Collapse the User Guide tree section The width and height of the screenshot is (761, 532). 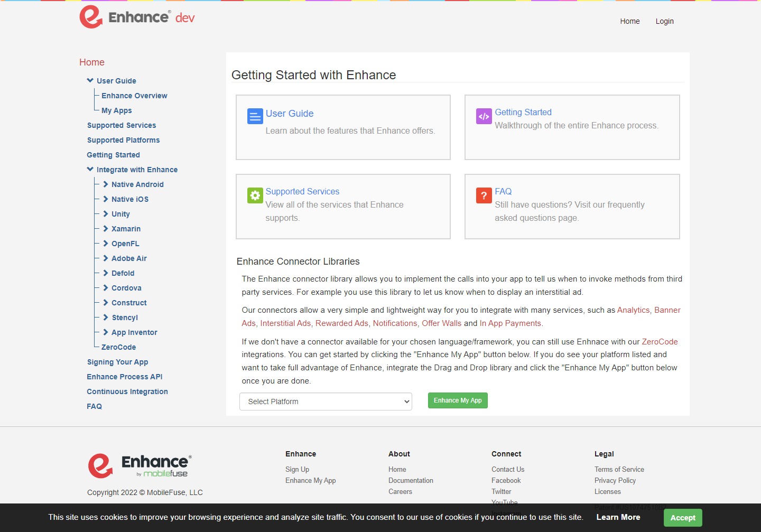coord(90,81)
